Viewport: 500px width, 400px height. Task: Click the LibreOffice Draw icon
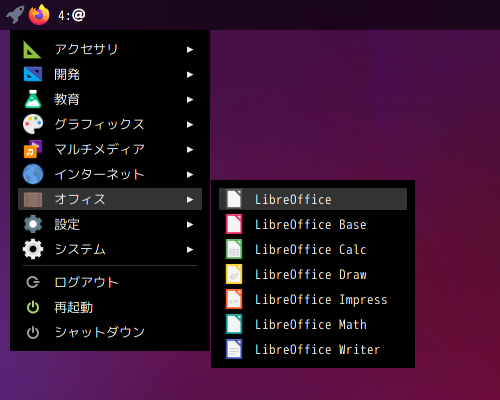[x=234, y=274]
